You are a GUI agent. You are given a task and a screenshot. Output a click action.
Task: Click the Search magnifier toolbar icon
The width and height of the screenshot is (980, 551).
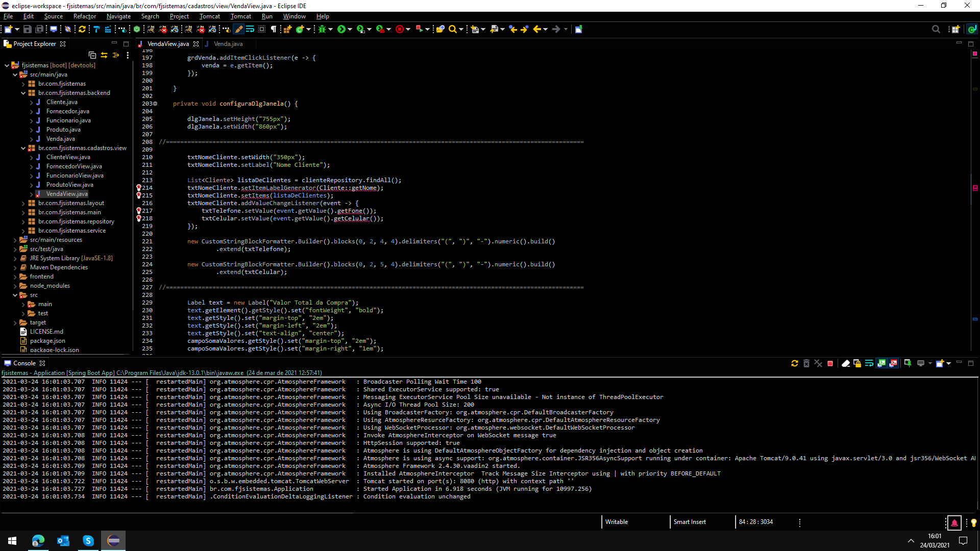(x=452, y=29)
